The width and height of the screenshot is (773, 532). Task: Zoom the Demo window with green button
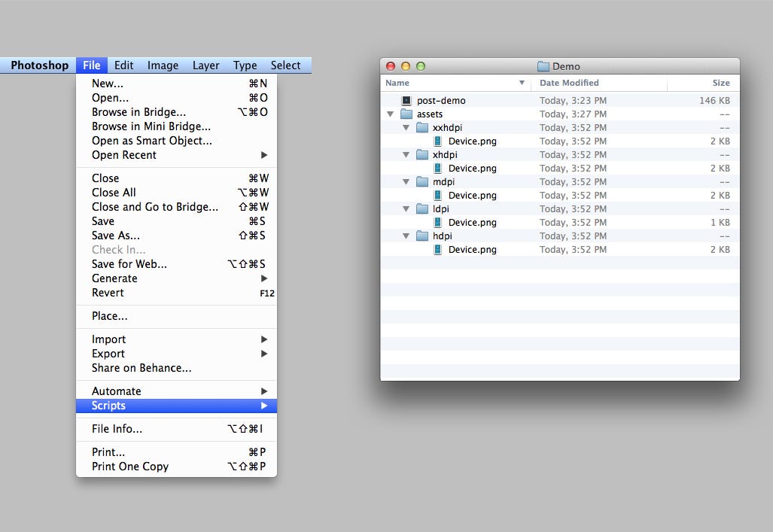(421, 66)
